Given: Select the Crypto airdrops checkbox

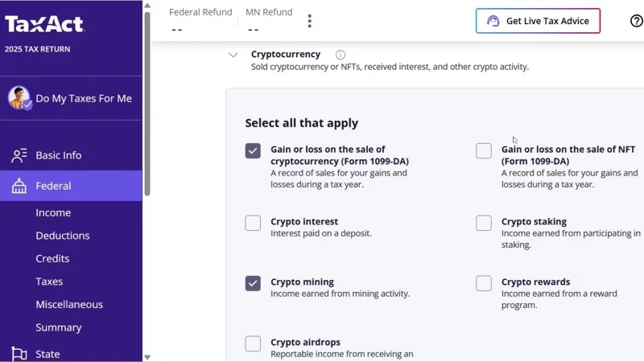Looking at the screenshot, I should point(253,343).
